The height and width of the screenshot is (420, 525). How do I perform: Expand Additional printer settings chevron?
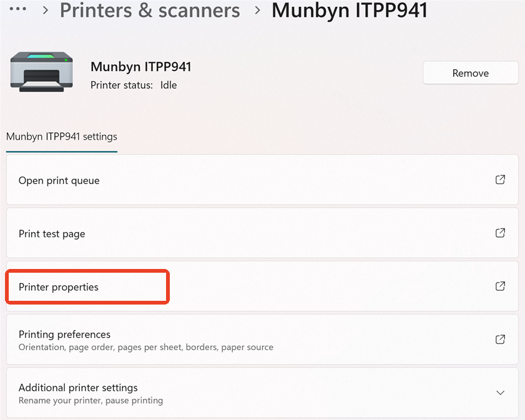click(500, 393)
